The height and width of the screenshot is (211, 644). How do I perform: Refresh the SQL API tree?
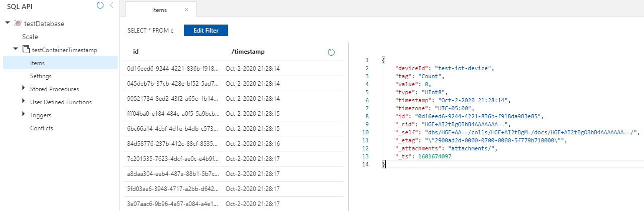tap(100, 6)
